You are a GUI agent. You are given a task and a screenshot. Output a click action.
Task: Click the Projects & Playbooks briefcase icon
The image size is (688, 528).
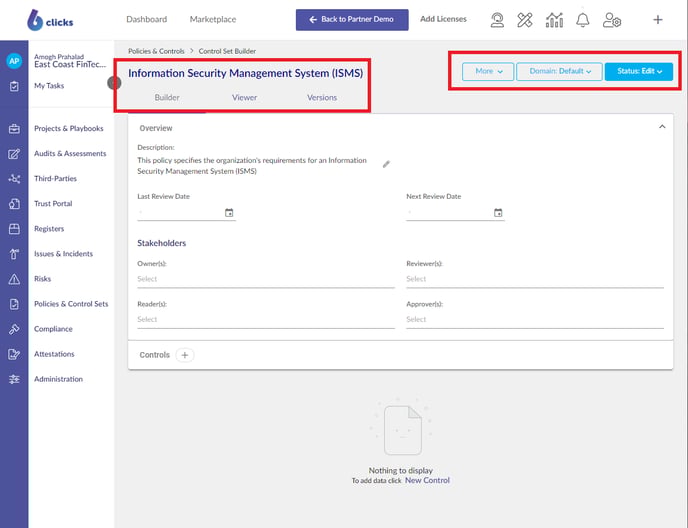tap(14, 129)
